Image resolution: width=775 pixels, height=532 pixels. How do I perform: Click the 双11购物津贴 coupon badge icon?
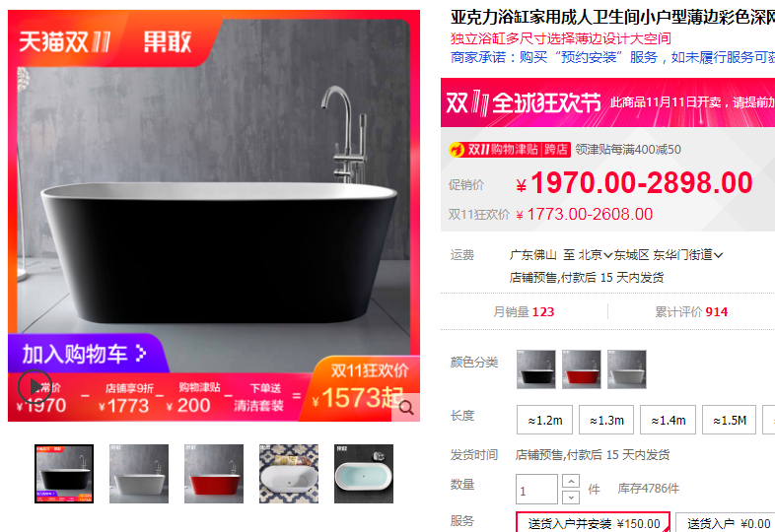(x=509, y=150)
